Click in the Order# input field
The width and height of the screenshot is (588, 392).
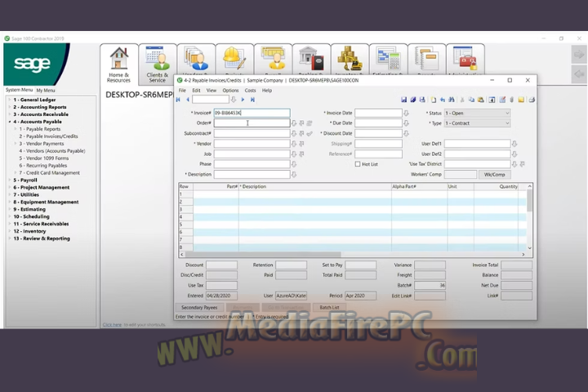point(252,123)
